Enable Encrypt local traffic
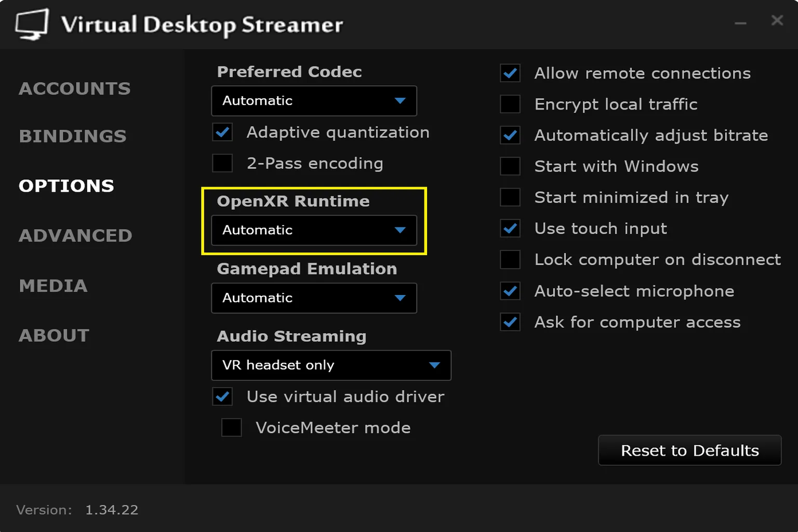The image size is (798, 532). click(x=510, y=104)
